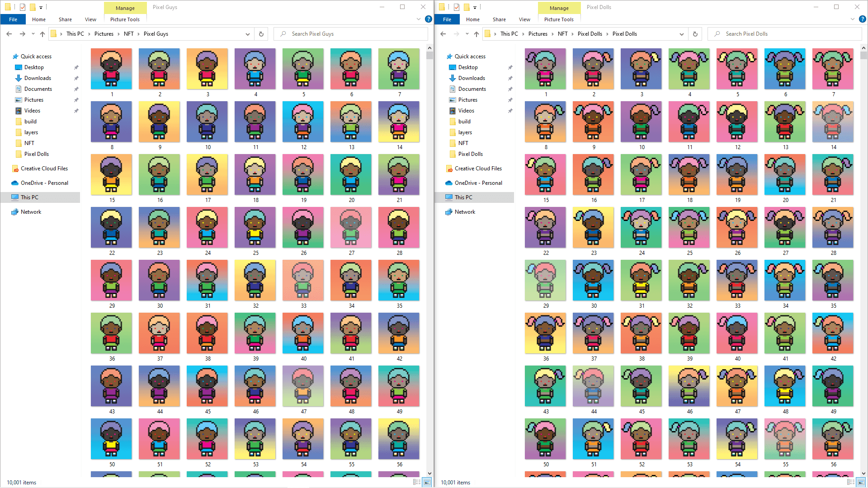The height and width of the screenshot is (488, 868).
Task: Unpin Documents from Quick access
Action: pyautogui.click(x=76, y=89)
